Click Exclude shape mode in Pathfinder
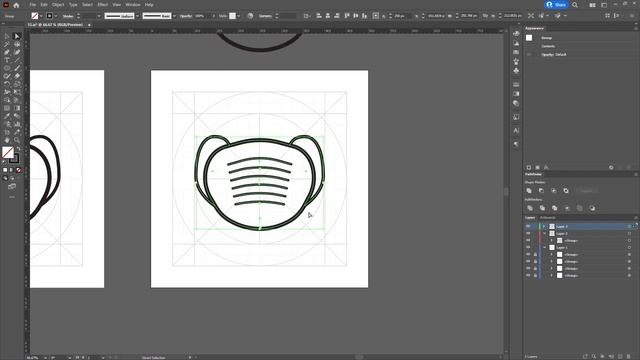Screen dimensions: 640x360 click(566, 191)
